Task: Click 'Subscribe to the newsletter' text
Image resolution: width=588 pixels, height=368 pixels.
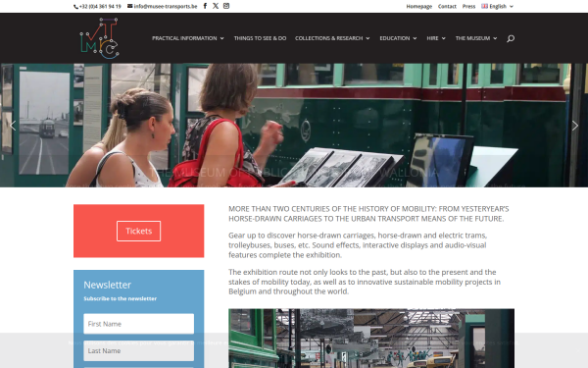Action: pyautogui.click(x=120, y=298)
